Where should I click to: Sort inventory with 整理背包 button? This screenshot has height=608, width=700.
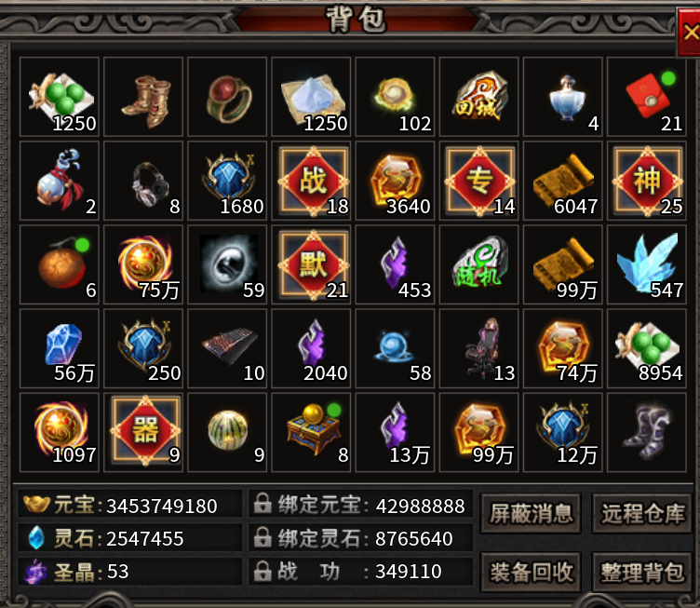642,573
